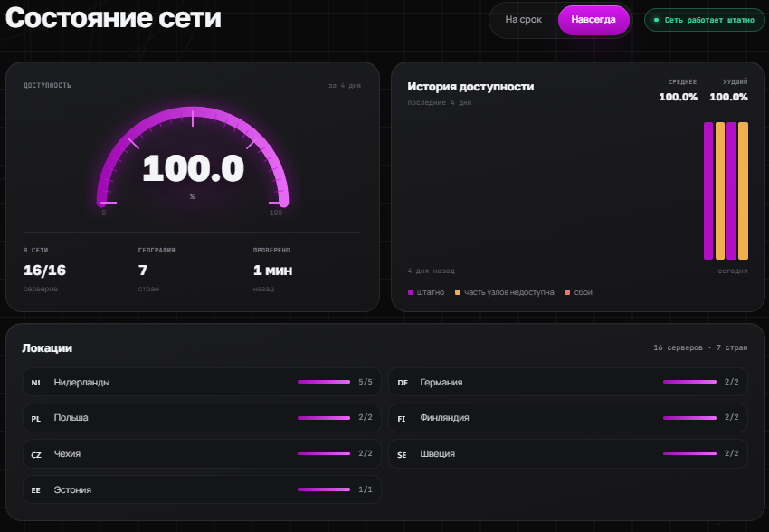Click the average "100.0%" under "Среднее"
Viewport: 769px width, 532px height.
point(678,97)
